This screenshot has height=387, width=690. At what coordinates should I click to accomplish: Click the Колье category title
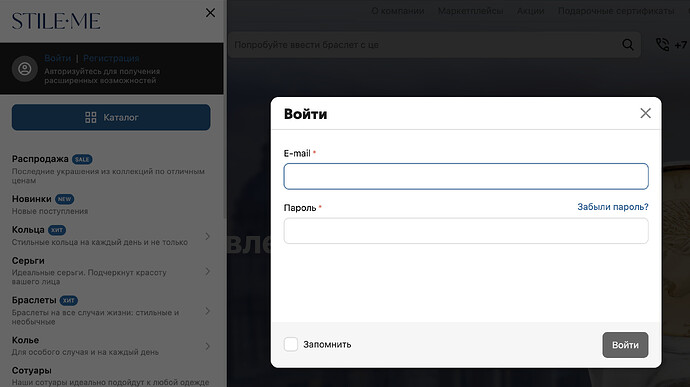[x=25, y=340]
